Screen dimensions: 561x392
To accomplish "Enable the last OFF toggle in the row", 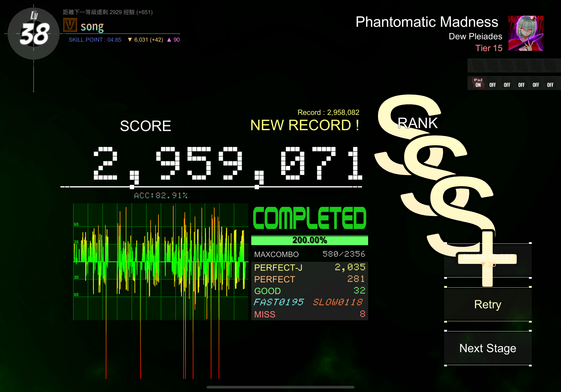I will coord(550,85).
